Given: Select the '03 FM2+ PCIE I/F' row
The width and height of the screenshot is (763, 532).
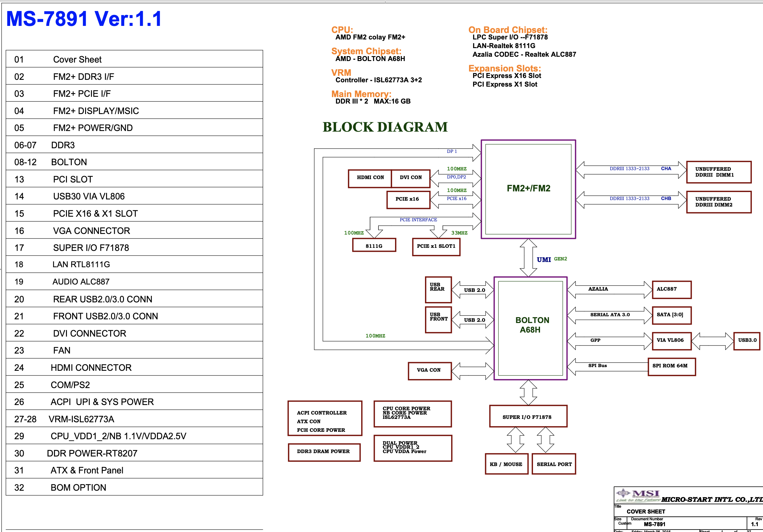Looking at the screenshot, I should [x=134, y=93].
